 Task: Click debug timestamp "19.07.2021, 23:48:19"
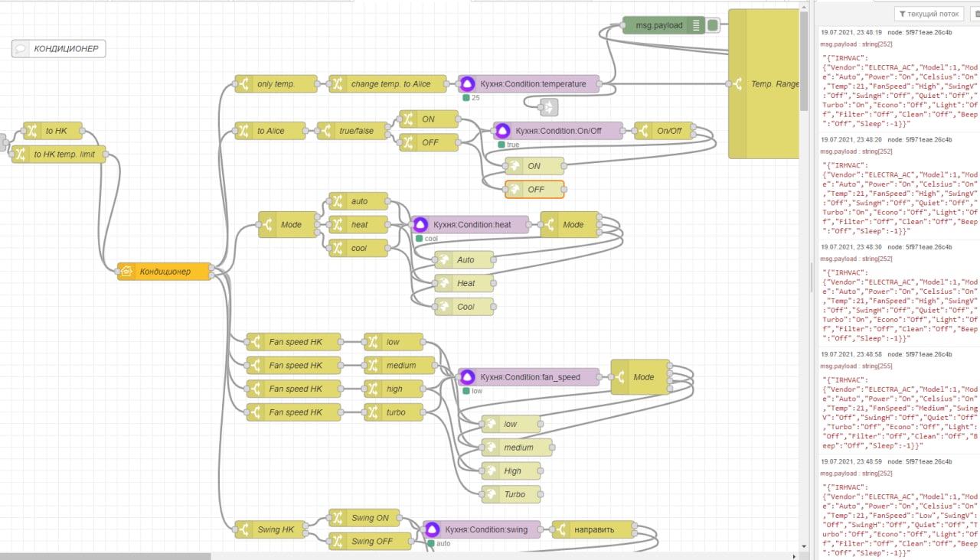(x=851, y=32)
